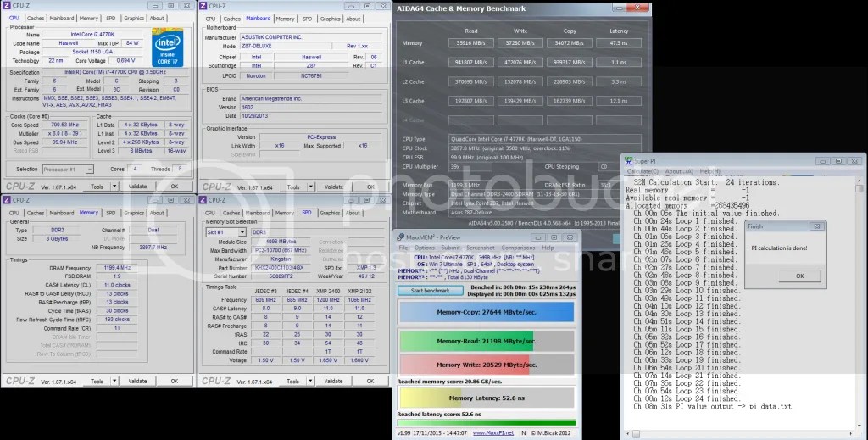Open About tab in CPU-Z Mainboard window
Screen dimensions: 868x440
353,19
